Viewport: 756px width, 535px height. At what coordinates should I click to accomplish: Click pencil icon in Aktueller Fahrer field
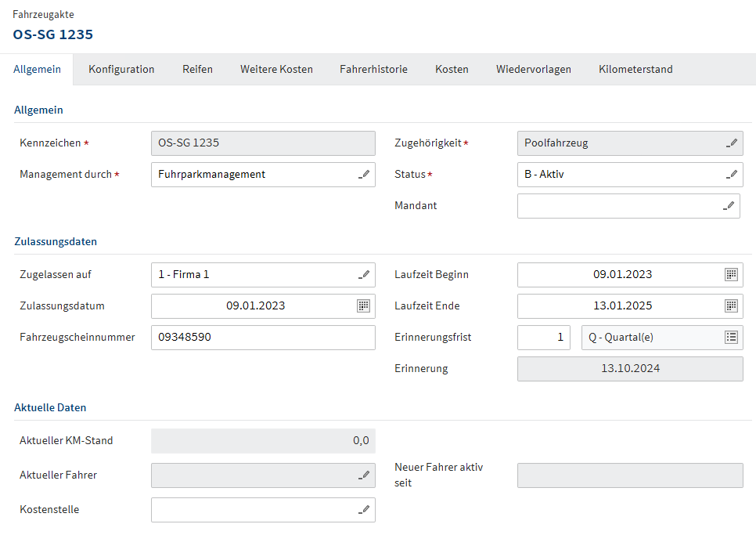(364, 475)
